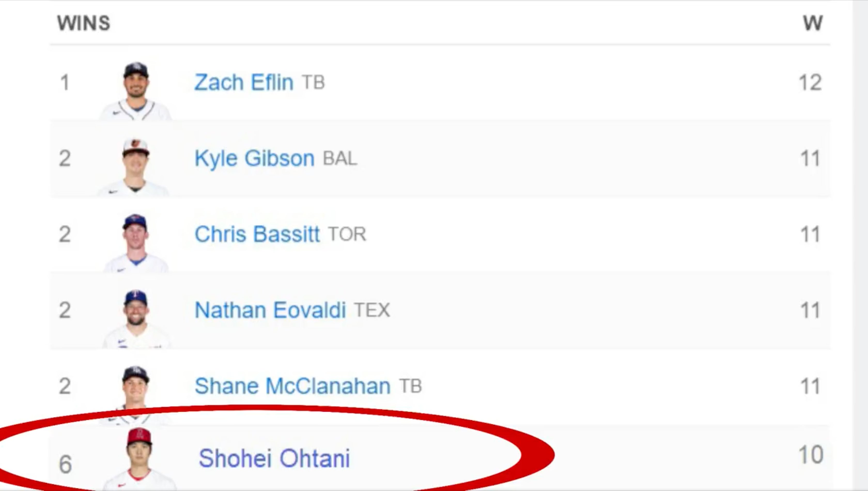Click the Shohei Ohtani name link
The width and height of the screenshot is (868, 491).
[274, 458]
